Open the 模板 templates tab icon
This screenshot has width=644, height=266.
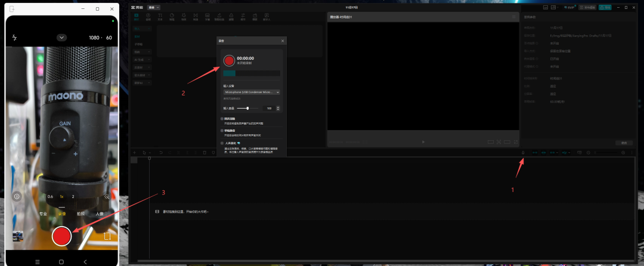pyautogui.click(x=255, y=17)
